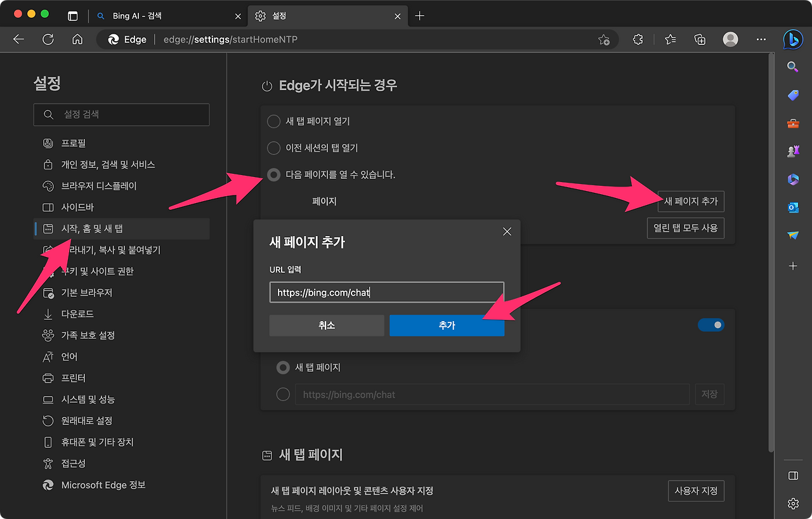The height and width of the screenshot is (519, 812).
Task: Open the Favorites star list icon
Action: [670, 39]
